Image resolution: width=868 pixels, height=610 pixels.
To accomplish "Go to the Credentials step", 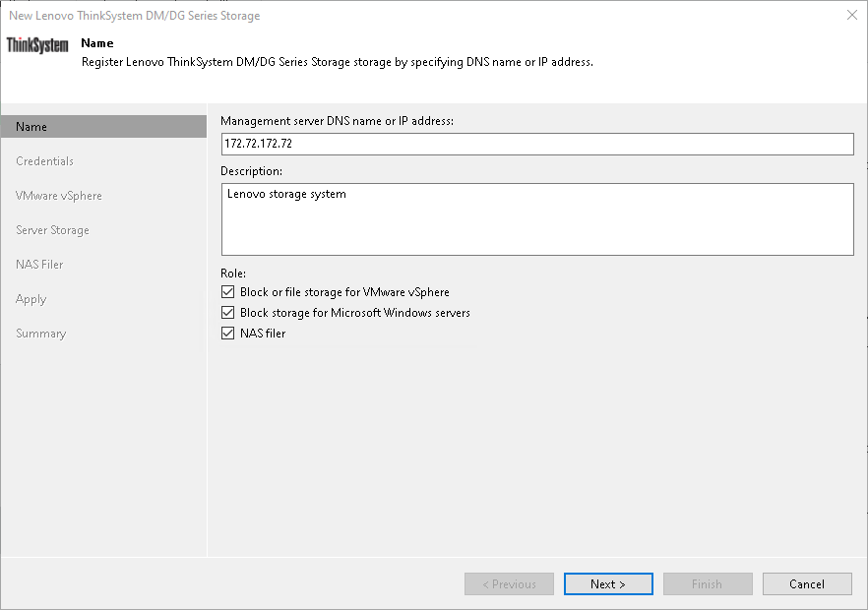I will 45,161.
